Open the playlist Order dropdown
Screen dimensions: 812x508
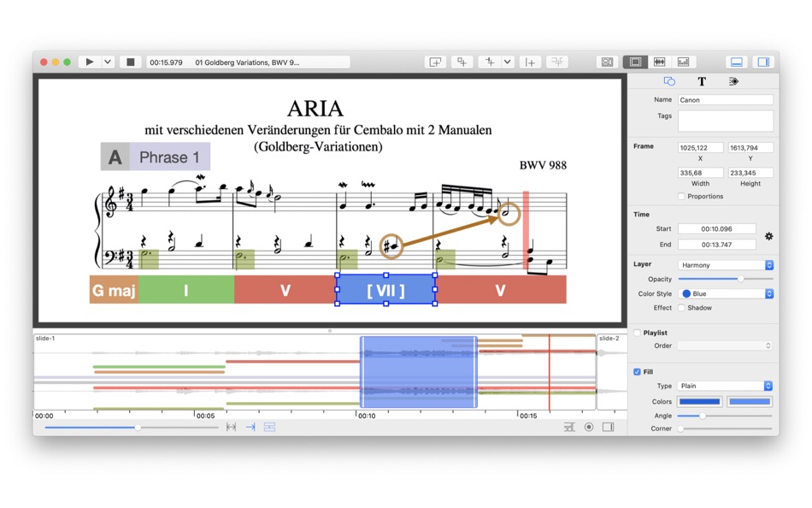click(x=726, y=346)
